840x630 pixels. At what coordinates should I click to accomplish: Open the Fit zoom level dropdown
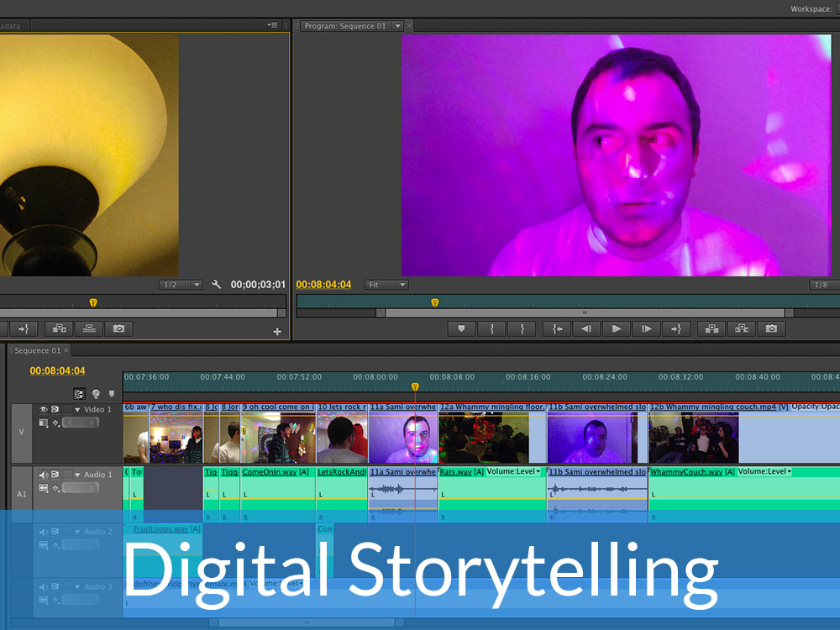[386, 285]
